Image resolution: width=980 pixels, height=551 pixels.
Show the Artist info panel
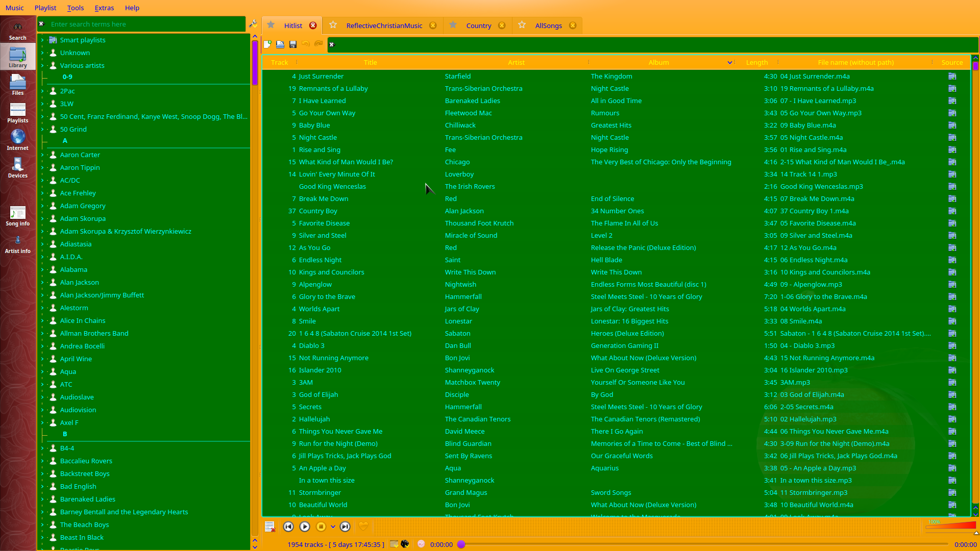[18, 244]
